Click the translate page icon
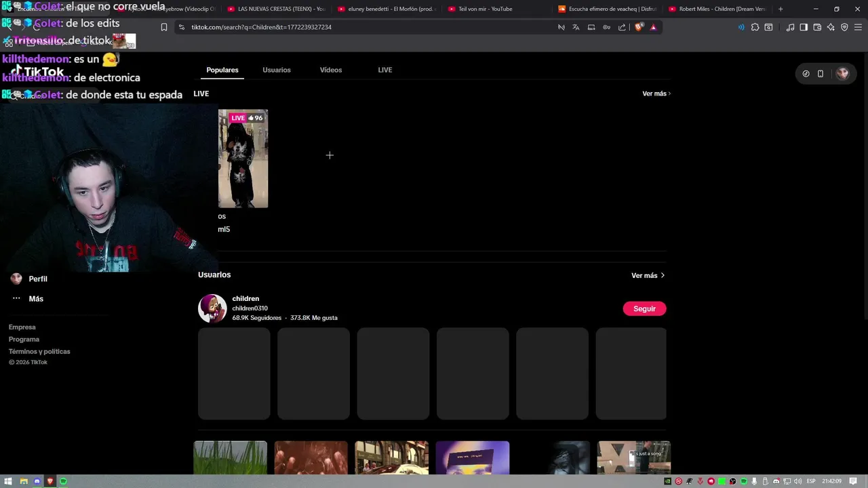Viewport: 868px width, 488px height. pyautogui.click(x=576, y=27)
